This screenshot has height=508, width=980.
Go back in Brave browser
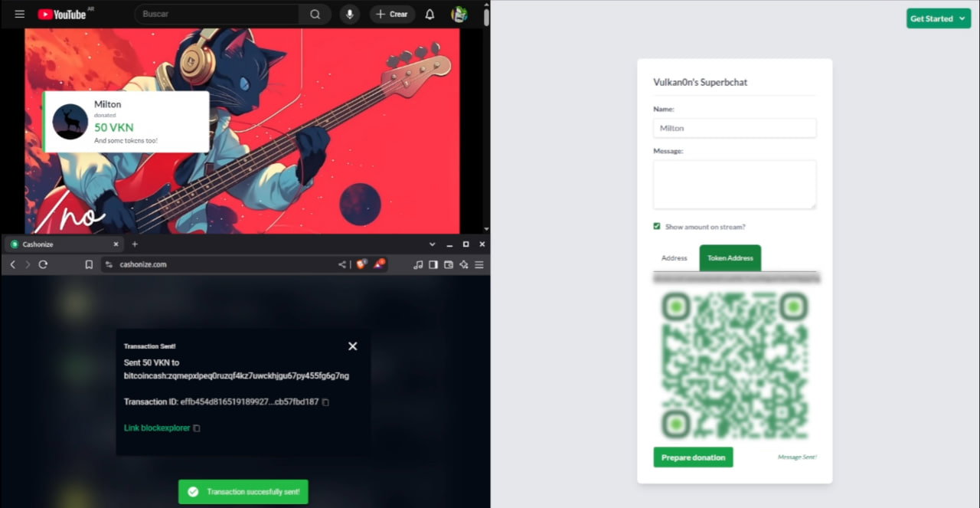13,264
